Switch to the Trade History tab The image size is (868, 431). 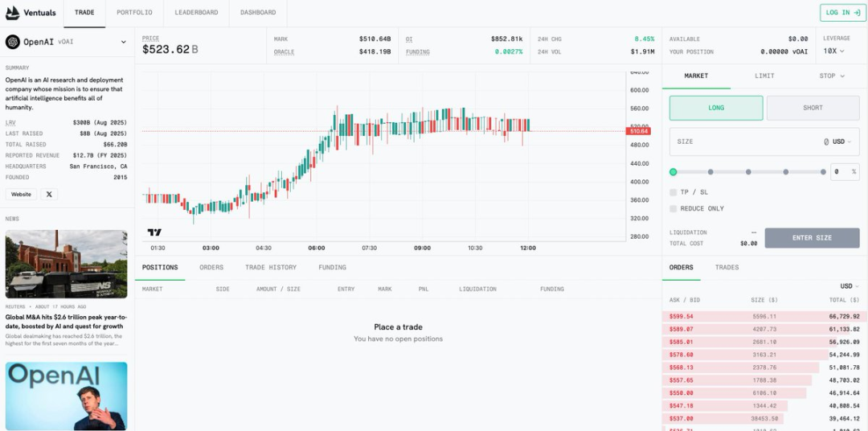click(271, 267)
